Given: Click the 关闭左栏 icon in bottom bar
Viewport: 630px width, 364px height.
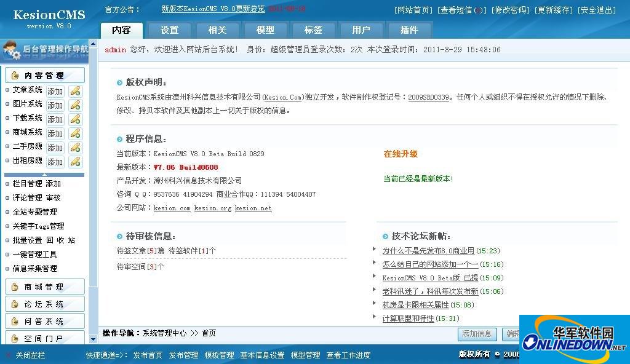Looking at the screenshot, I should [8, 355].
